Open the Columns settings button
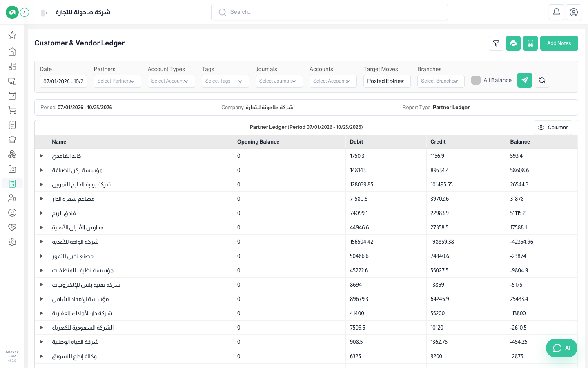 (x=553, y=128)
